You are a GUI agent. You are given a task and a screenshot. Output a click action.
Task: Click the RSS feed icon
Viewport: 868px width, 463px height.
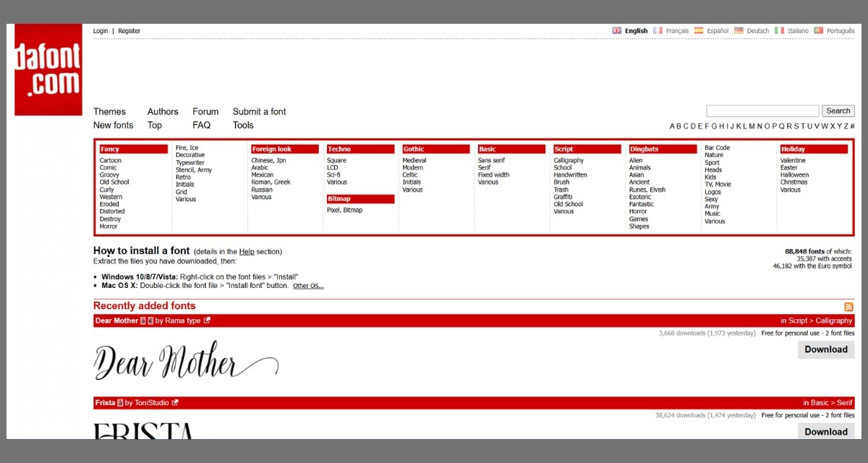coord(849,307)
